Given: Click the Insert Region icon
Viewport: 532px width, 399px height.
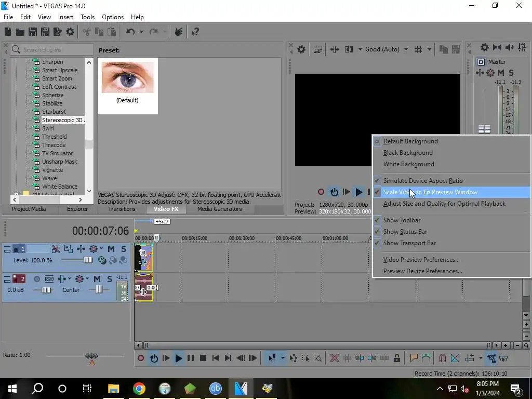Looking at the screenshot, I should pos(426,358).
